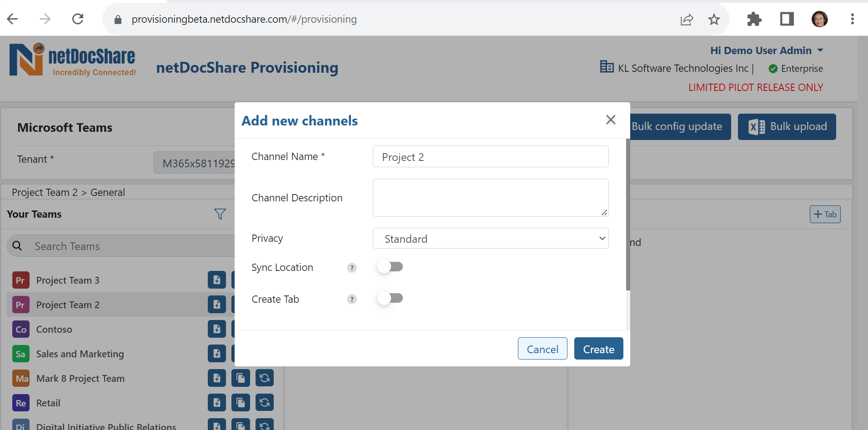868x430 pixels.
Task: Click Create to add the channel
Action: pyautogui.click(x=598, y=349)
